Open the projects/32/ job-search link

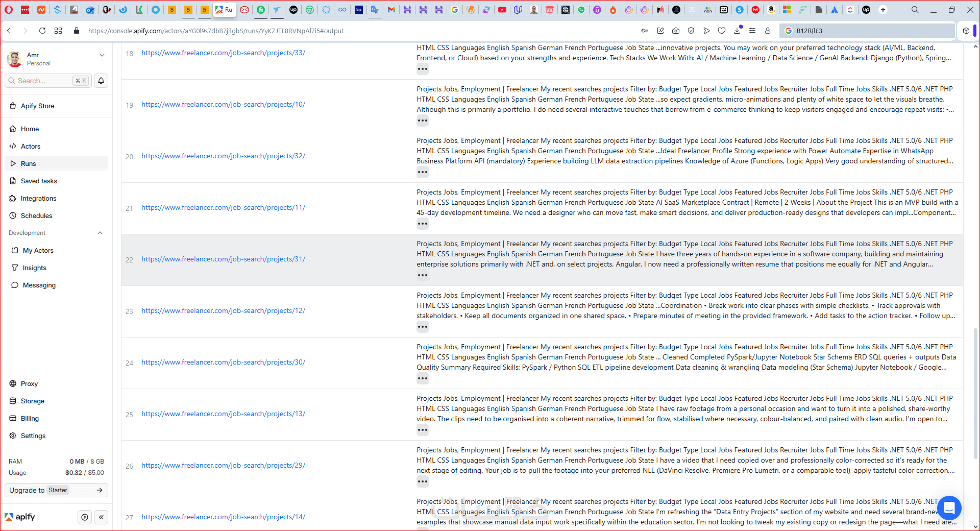223,156
